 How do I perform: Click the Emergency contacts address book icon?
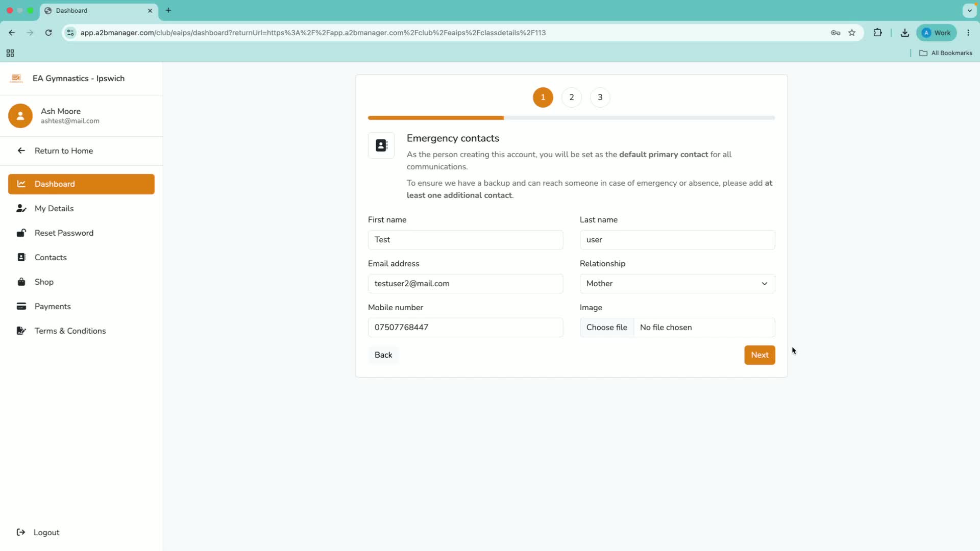pos(381,145)
